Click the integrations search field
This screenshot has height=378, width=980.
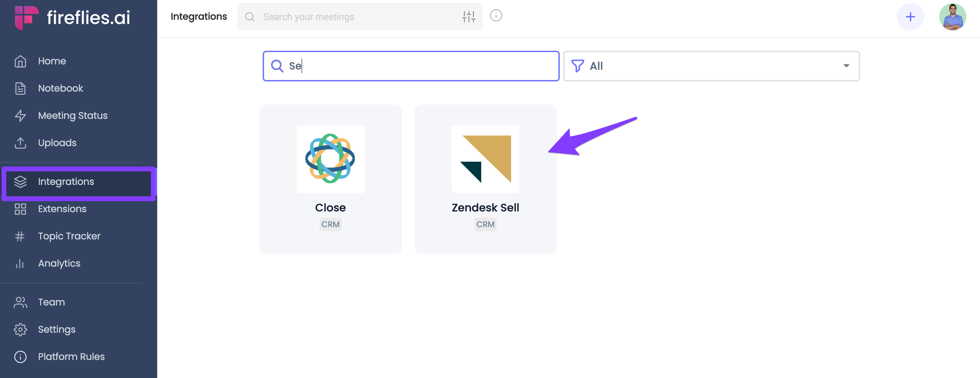tap(411, 66)
